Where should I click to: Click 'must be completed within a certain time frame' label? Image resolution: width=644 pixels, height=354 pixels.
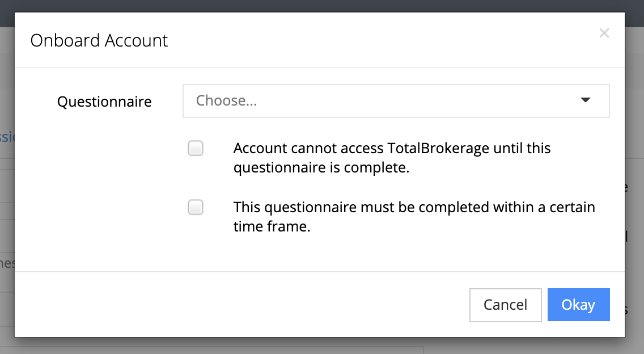coord(414,207)
